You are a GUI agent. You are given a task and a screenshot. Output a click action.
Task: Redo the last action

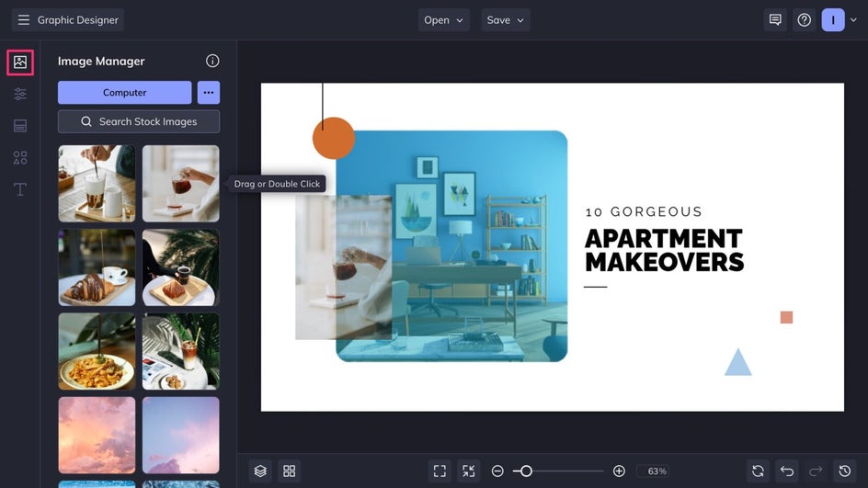(816, 471)
